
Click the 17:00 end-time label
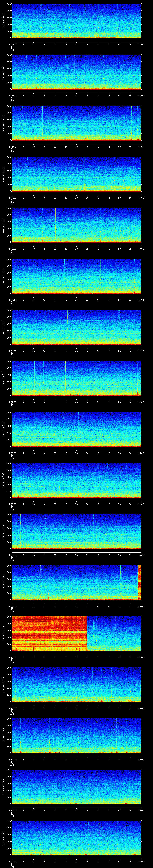click(x=141, y=147)
